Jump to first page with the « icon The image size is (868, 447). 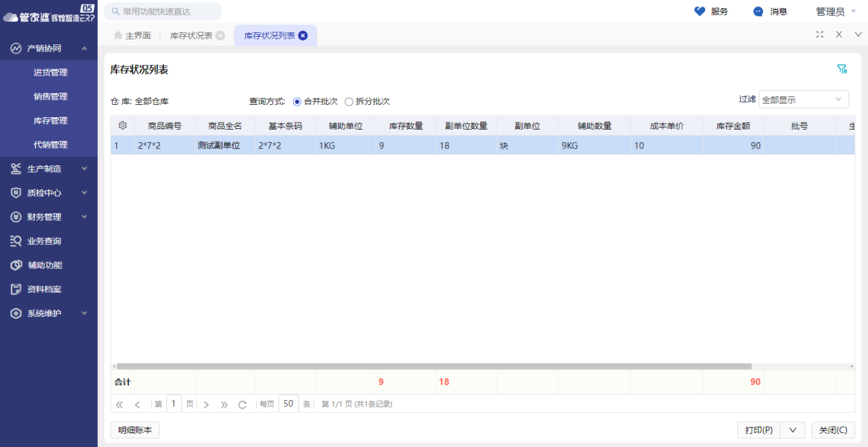119,404
